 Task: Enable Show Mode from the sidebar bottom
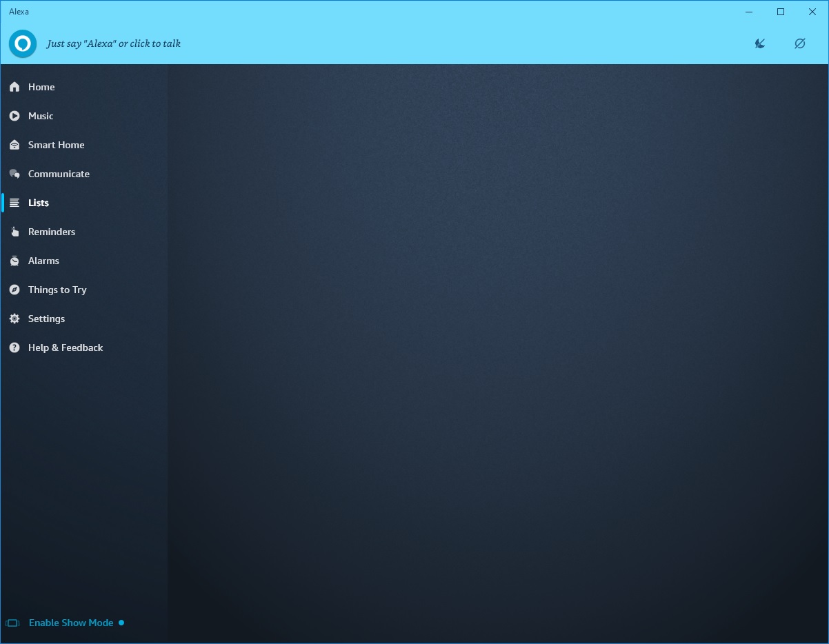71,623
